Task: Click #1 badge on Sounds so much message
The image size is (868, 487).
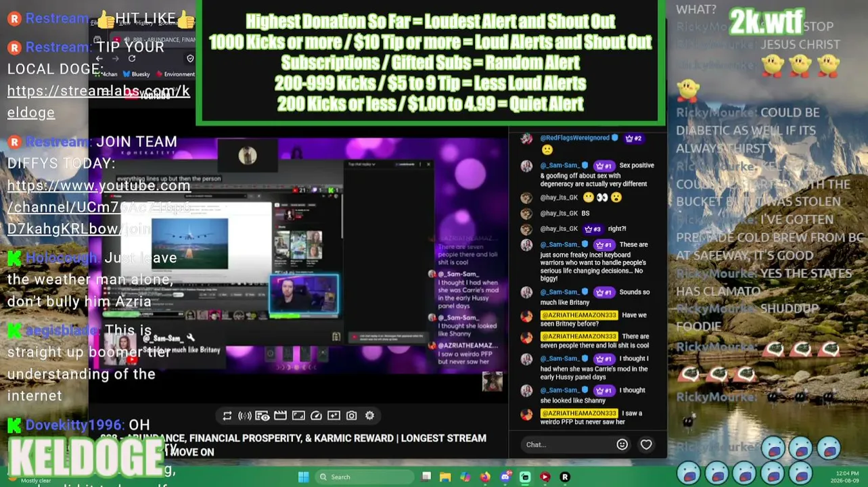Action: click(603, 292)
